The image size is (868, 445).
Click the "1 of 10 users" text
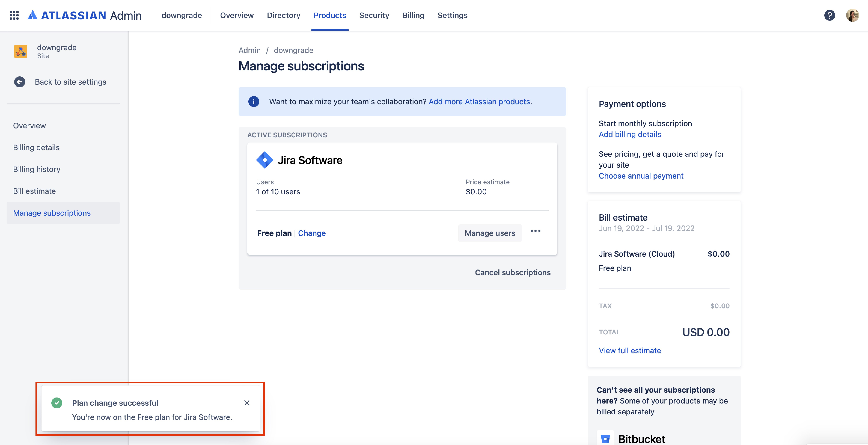(278, 192)
